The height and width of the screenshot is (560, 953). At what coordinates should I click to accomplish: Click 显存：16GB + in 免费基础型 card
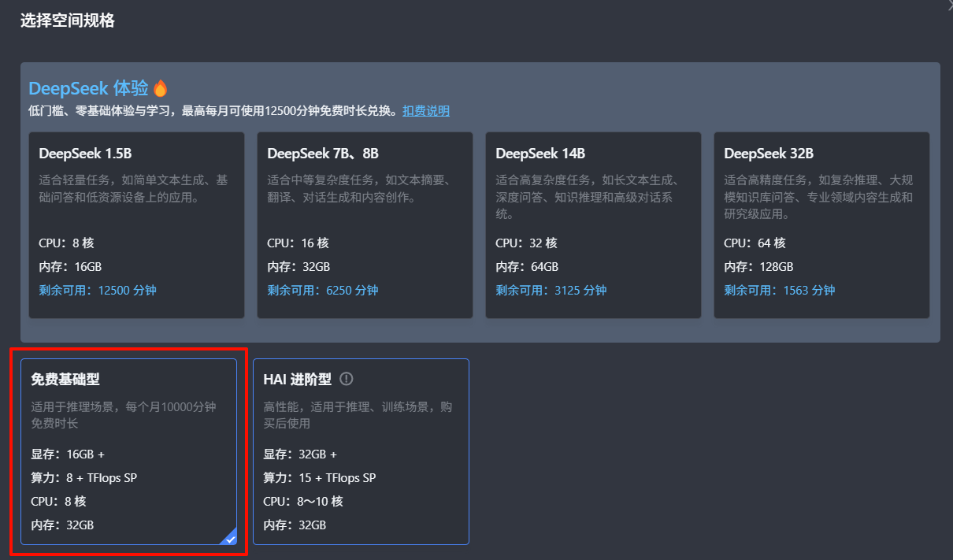click(x=68, y=454)
